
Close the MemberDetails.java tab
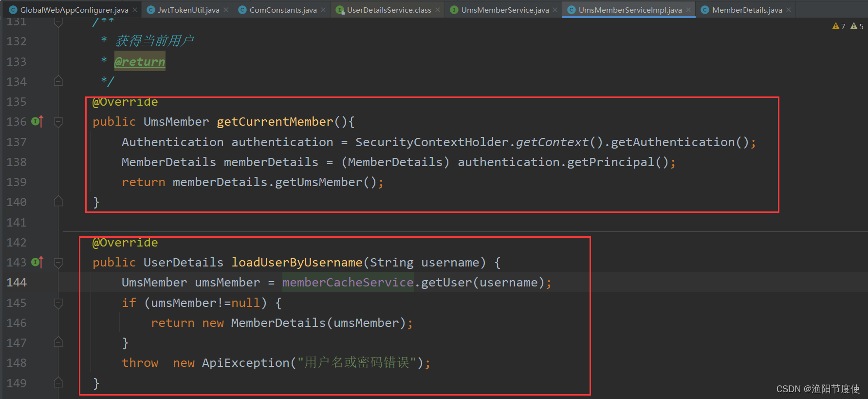789,10
